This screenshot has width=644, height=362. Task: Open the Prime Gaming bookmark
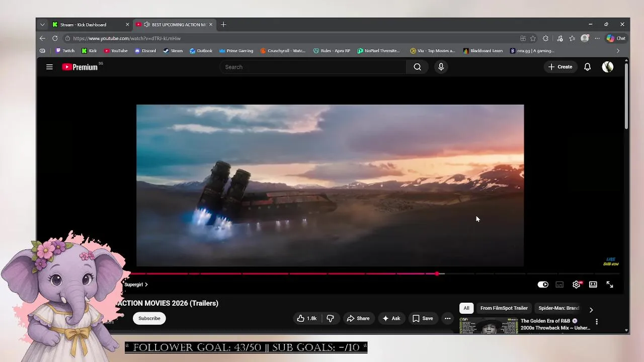[x=236, y=51]
